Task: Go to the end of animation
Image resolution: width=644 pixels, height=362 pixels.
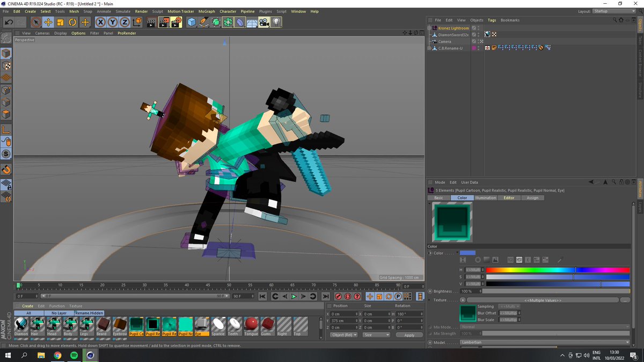Action: tap(325, 296)
